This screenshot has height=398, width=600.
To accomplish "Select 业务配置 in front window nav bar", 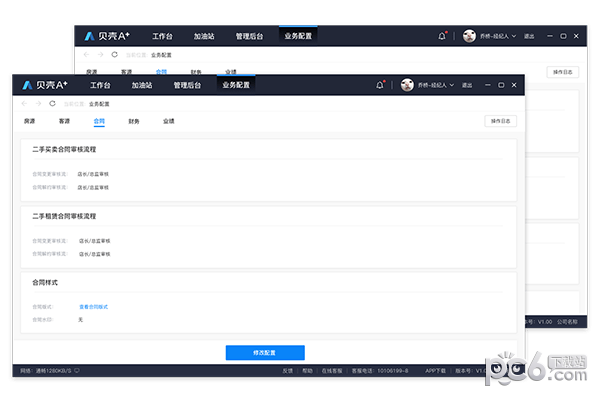I will point(236,85).
